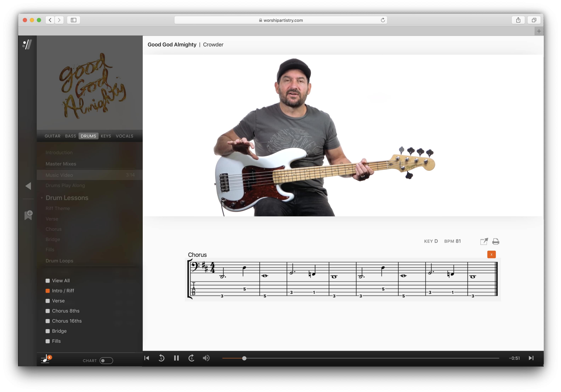
Task: Click the video progress slider handle
Action: pos(244,358)
